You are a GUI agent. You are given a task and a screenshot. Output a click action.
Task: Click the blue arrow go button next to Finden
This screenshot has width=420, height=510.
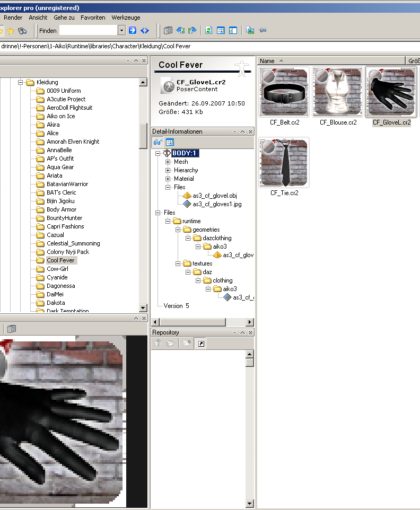point(133,31)
